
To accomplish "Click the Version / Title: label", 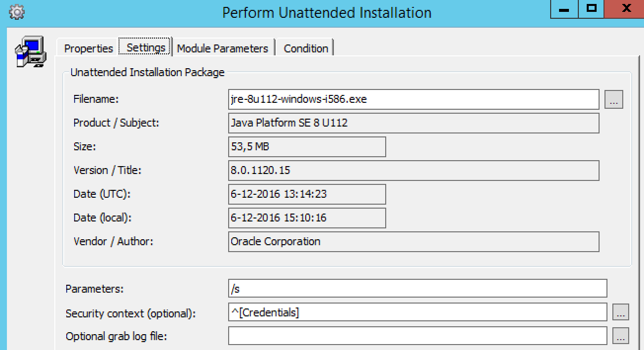I will (x=107, y=171).
